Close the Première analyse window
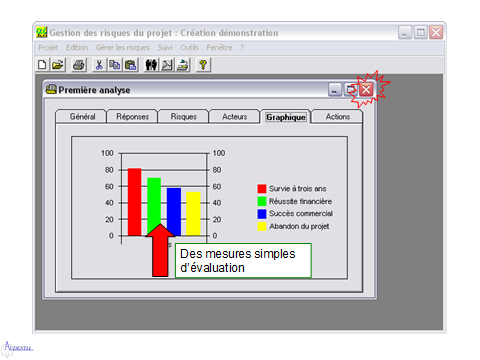The width and height of the screenshot is (480, 360). (366, 89)
